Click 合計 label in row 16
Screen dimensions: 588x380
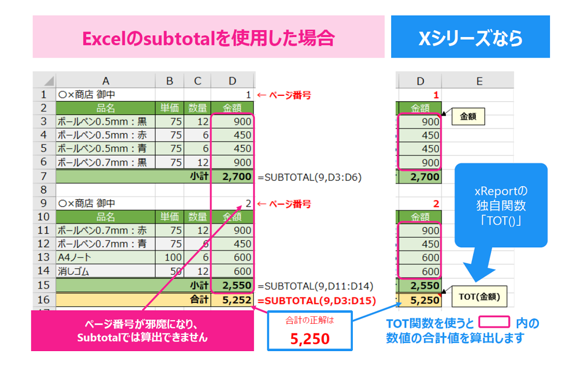[x=199, y=299]
